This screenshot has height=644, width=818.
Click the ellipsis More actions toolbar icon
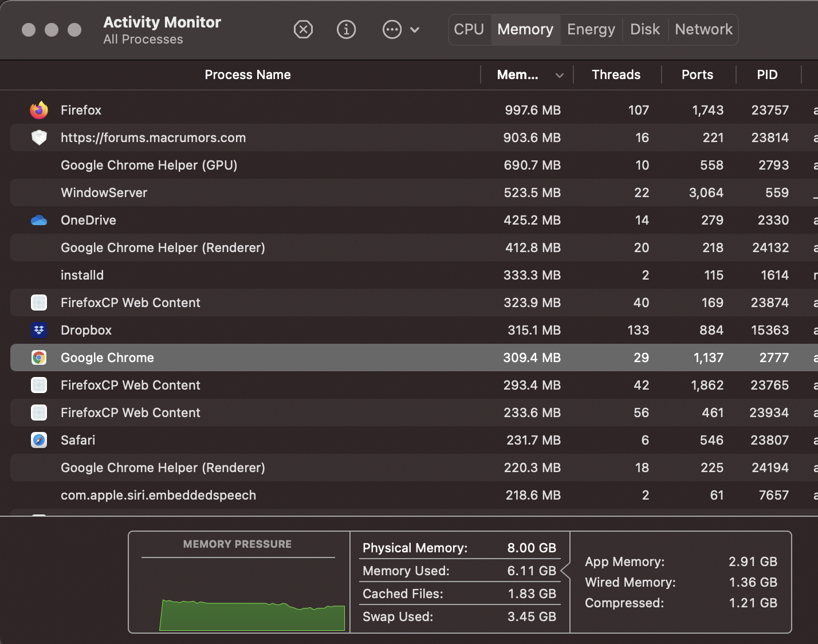click(392, 29)
